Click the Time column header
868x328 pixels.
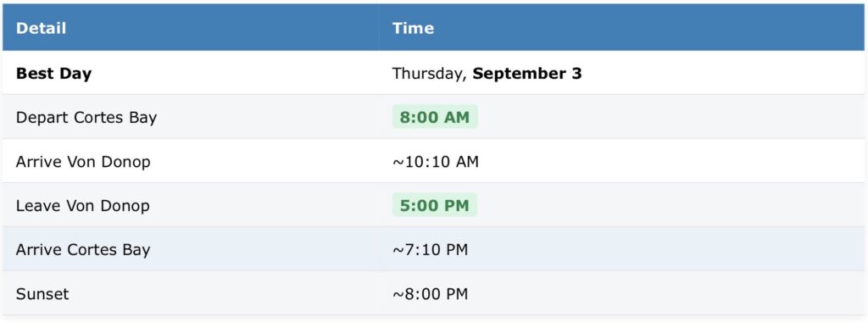tap(413, 28)
